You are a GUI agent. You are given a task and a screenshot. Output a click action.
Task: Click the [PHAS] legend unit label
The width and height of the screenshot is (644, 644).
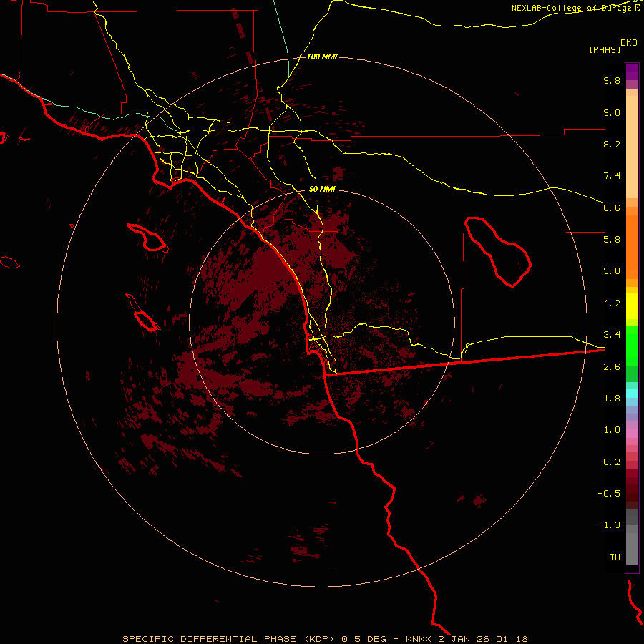605,50
